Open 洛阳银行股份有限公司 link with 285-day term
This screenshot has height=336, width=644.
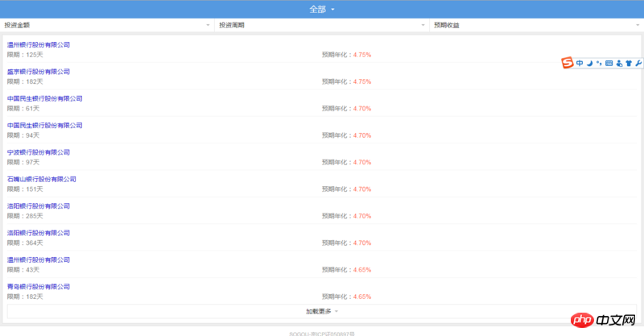(39, 206)
